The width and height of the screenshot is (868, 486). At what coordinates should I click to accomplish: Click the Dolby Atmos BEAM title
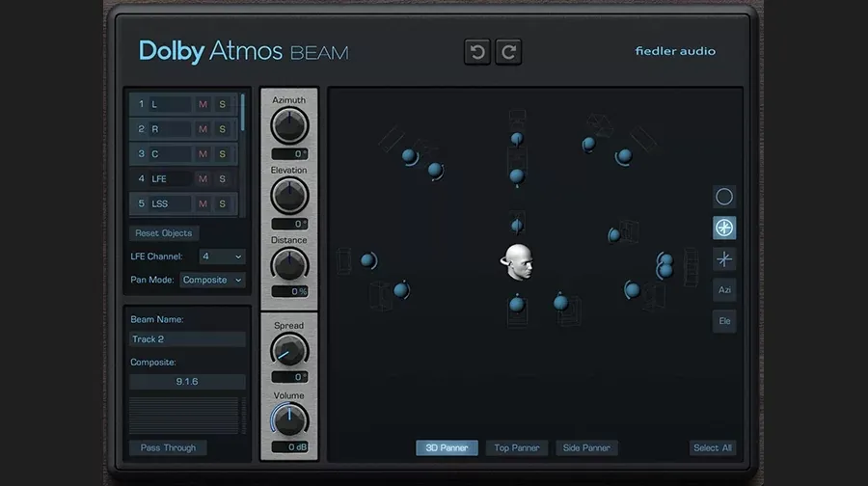pyautogui.click(x=244, y=51)
